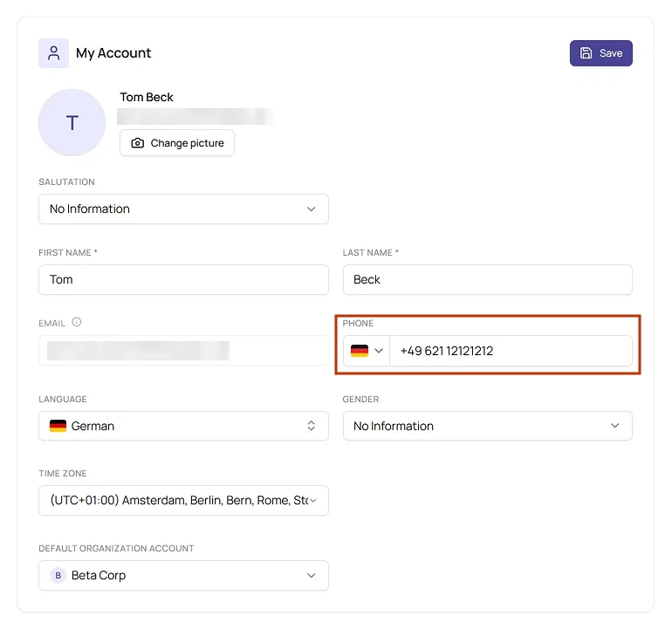
Task: Click the SALUTATION label
Action: click(x=67, y=181)
